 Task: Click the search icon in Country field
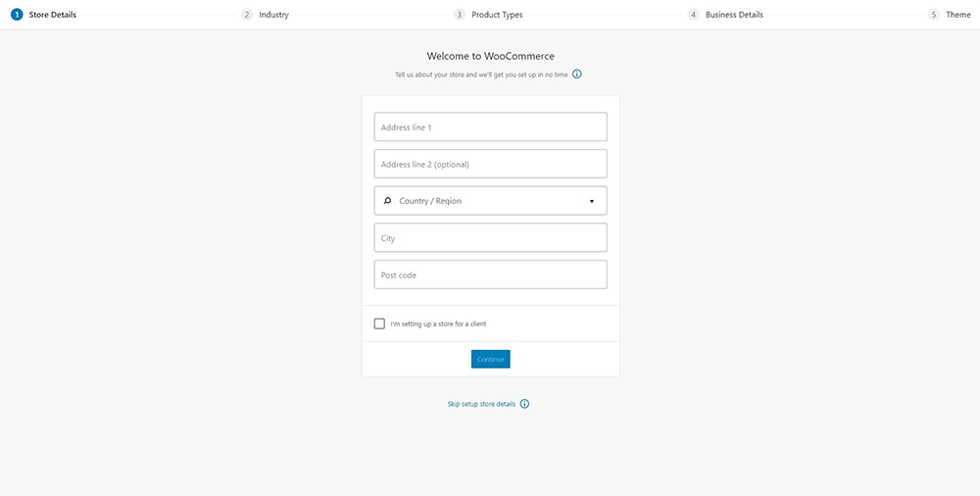[387, 201]
